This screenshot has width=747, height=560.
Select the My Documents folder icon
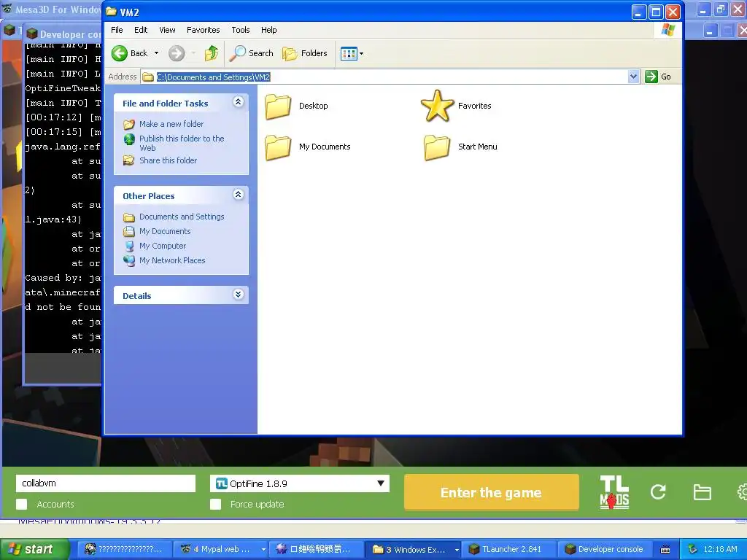point(278,147)
